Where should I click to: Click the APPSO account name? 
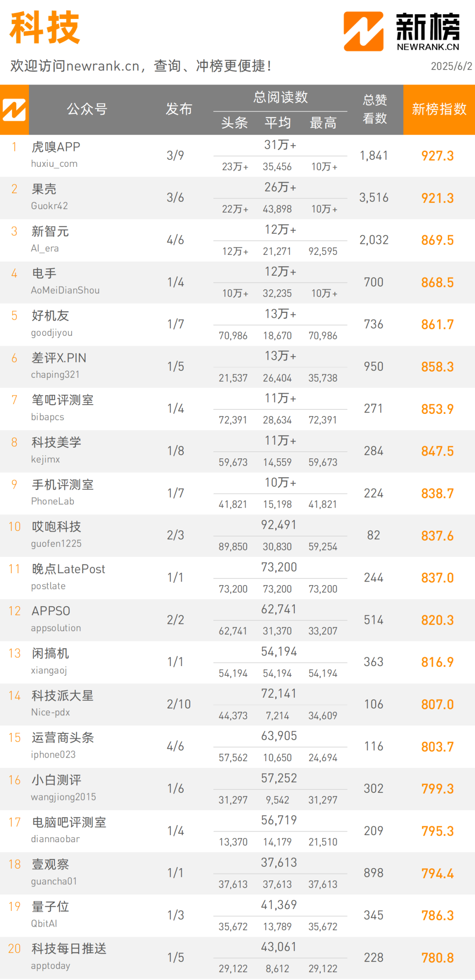tap(51, 611)
